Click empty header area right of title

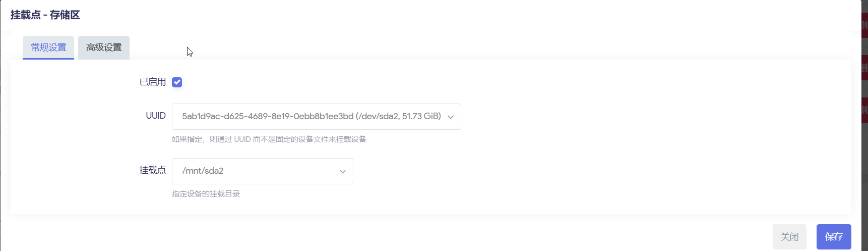454,15
